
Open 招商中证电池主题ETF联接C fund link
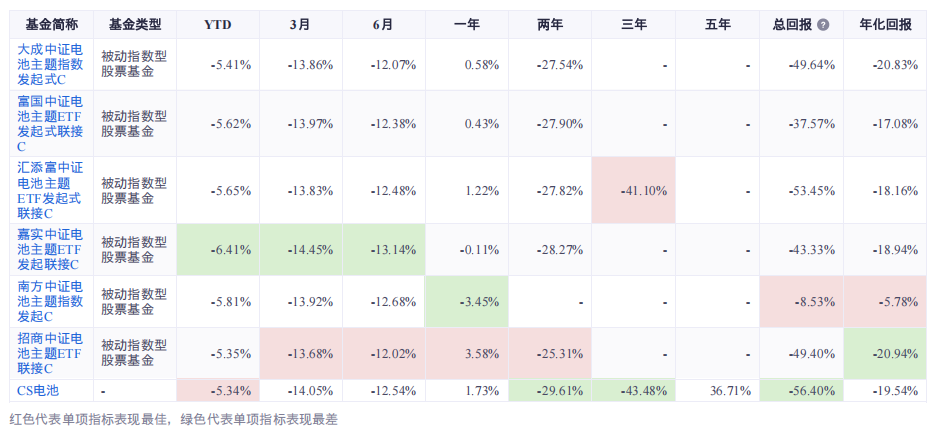pyautogui.click(x=51, y=354)
